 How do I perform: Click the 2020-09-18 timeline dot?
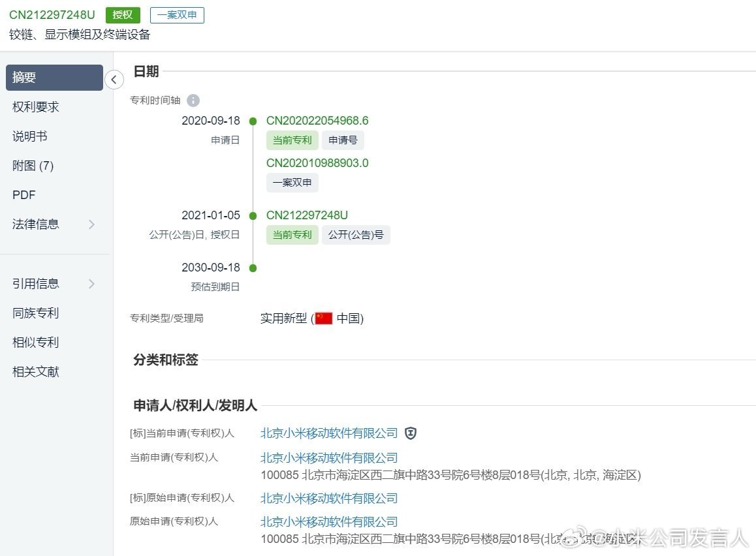[x=253, y=121]
